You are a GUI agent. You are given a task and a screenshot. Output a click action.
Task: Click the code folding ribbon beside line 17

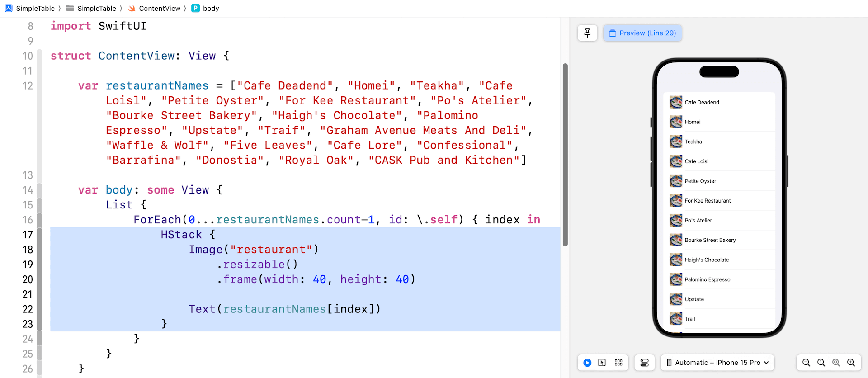point(39,235)
